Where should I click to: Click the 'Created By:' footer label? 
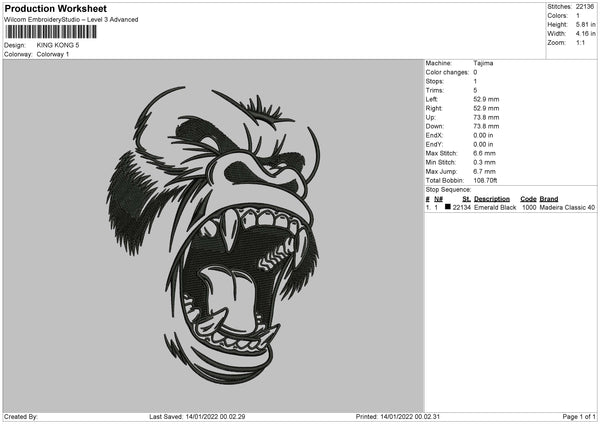(x=21, y=417)
